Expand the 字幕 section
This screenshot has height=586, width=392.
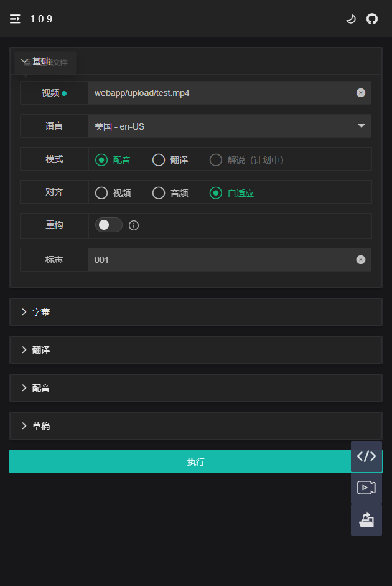coord(195,312)
